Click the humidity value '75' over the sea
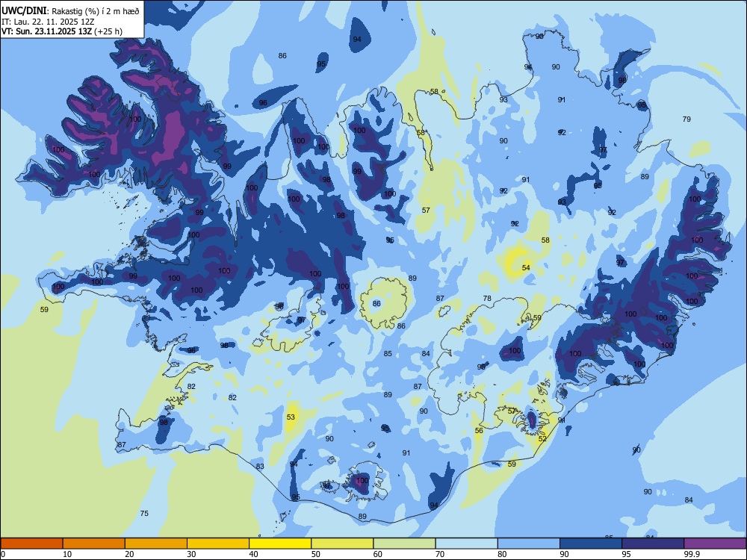The height and width of the screenshot is (560, 747). click(144, 514)
